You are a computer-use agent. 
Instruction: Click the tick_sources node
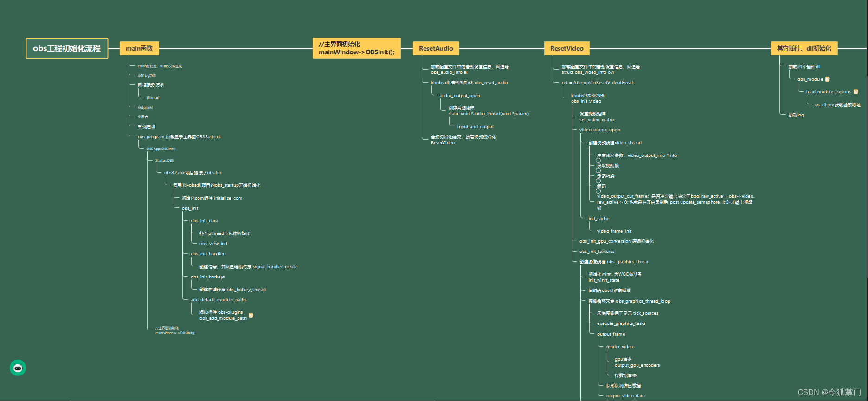click(628, 313)
